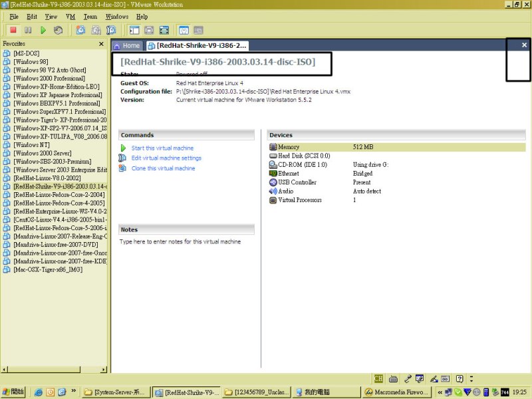This screenshot has height=399, width=532.
Task: Click the Console view toolbar icon
Action: click(198, 30)
